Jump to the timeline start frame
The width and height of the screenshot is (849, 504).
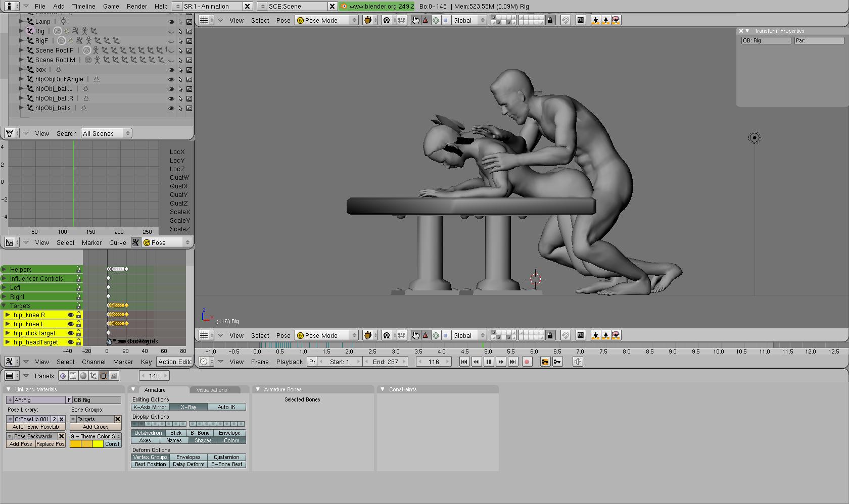464,362
